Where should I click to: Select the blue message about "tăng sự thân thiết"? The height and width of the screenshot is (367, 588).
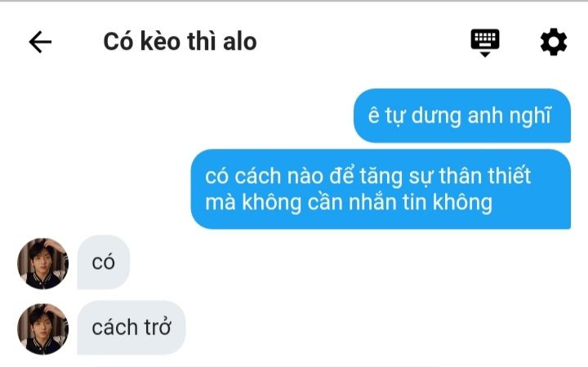381,189
